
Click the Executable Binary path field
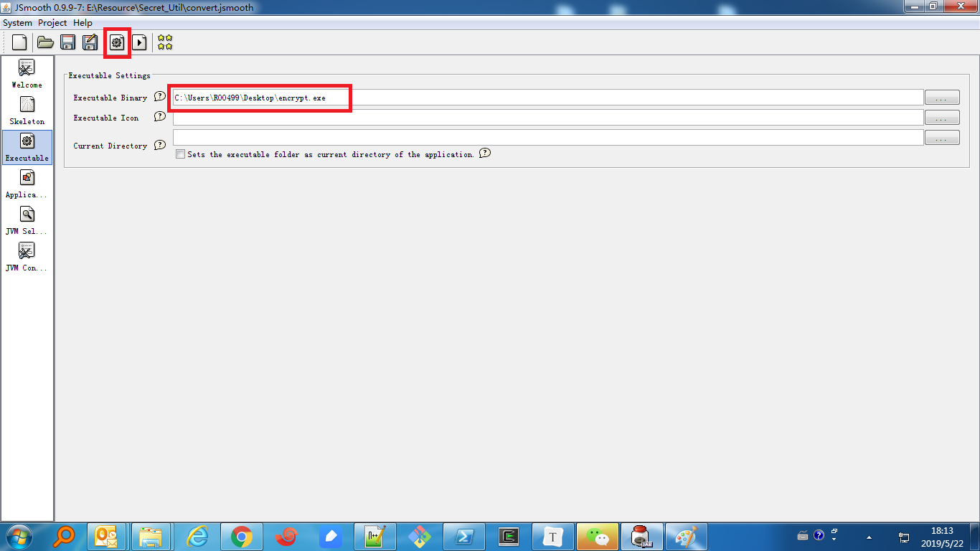coord(548,98)
